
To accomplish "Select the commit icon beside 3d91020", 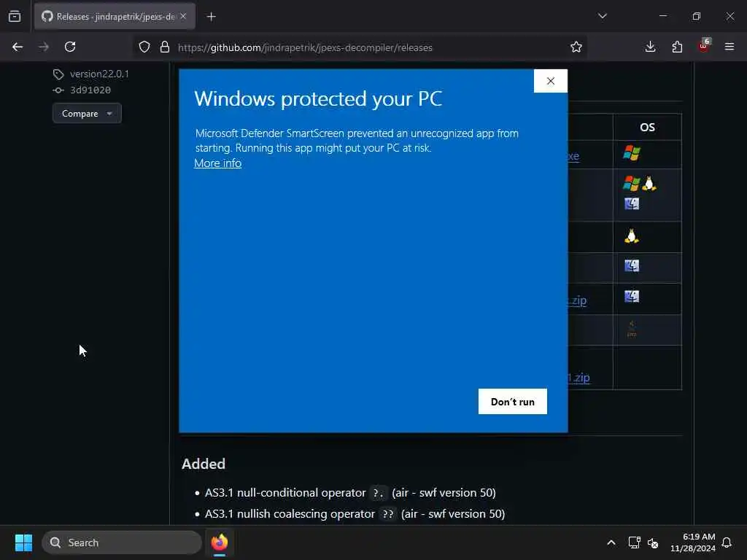I will tap(58, 90).
